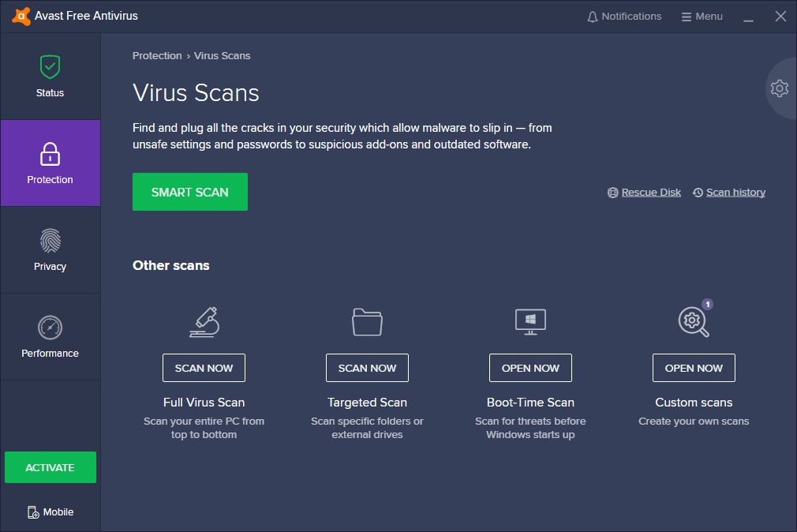
Task: Open the Status section in the sidebar
Action: [x=50, y=77]
